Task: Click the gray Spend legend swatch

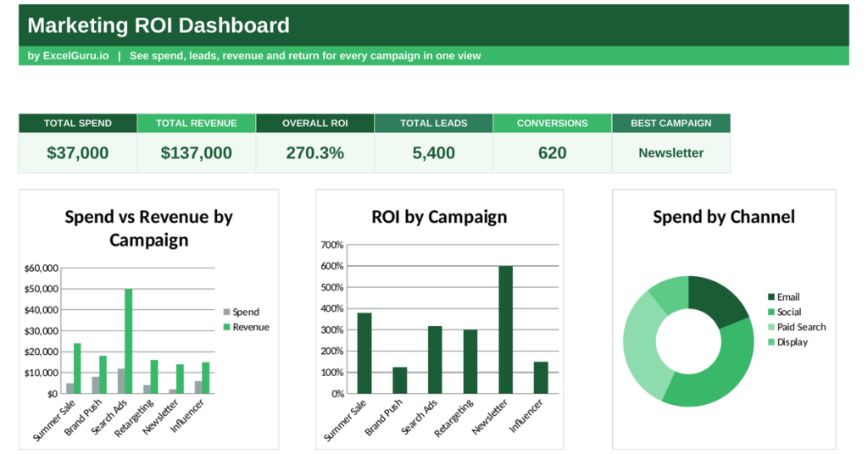Action: [x=226, y=312]
